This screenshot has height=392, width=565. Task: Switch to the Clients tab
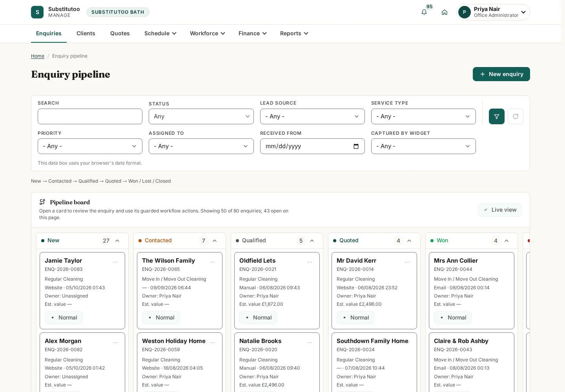86,33
